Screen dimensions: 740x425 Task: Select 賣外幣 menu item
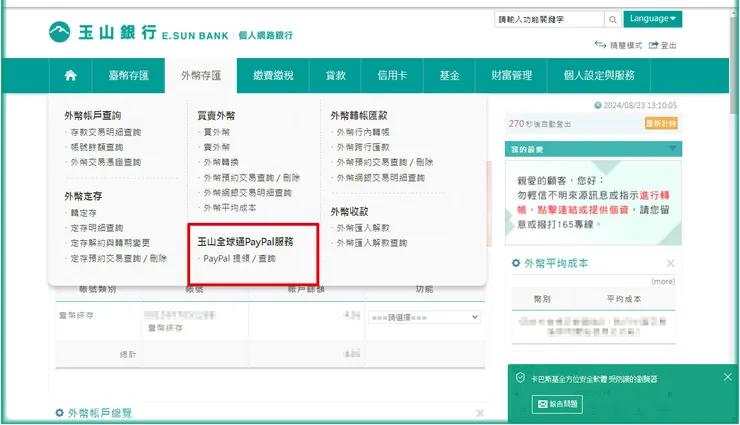(217, 147)
